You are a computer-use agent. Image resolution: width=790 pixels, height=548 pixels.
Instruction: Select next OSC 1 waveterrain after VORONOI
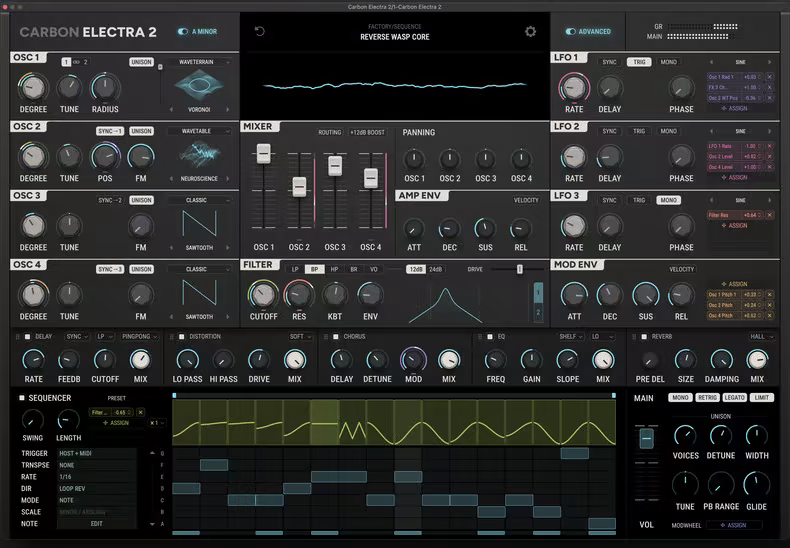(228, 109)
